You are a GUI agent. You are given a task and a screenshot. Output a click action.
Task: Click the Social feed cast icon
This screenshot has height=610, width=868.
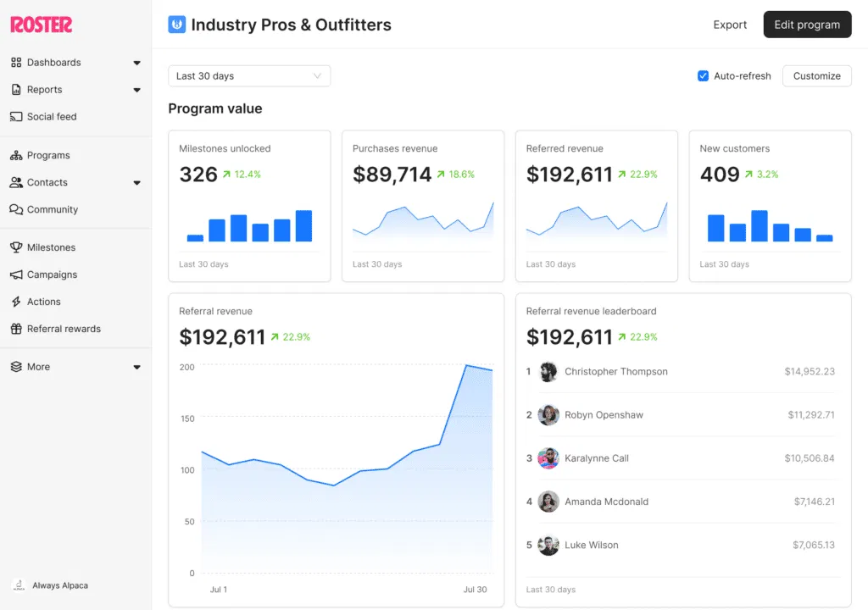(x=16, y=117)
